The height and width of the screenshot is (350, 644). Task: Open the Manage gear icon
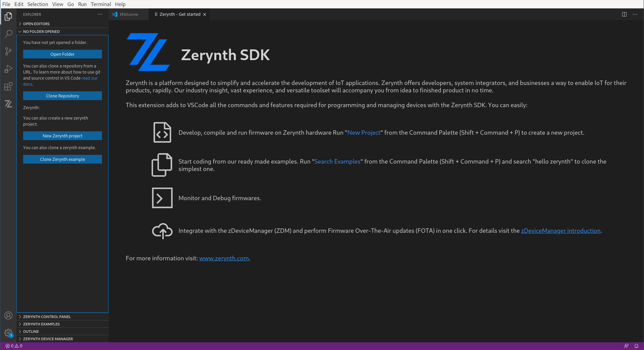8,333
